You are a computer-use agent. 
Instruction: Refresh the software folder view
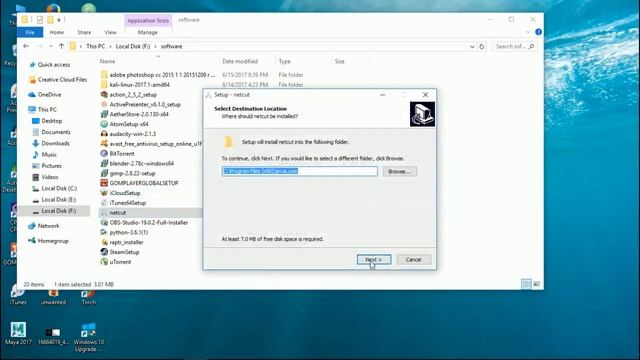[x=482, y=47]
